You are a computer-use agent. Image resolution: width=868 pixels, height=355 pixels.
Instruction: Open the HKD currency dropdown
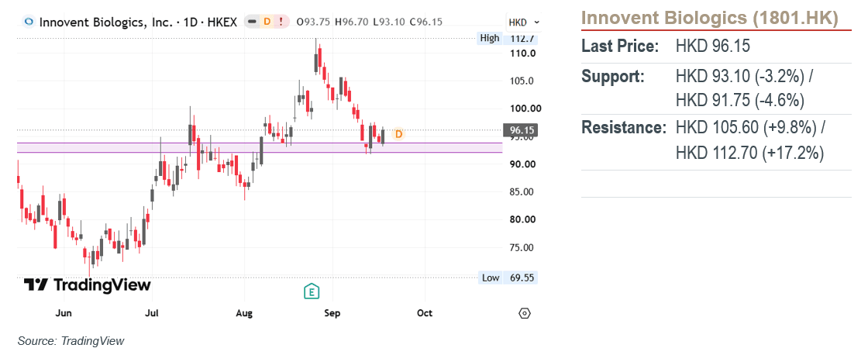point(523,22)
